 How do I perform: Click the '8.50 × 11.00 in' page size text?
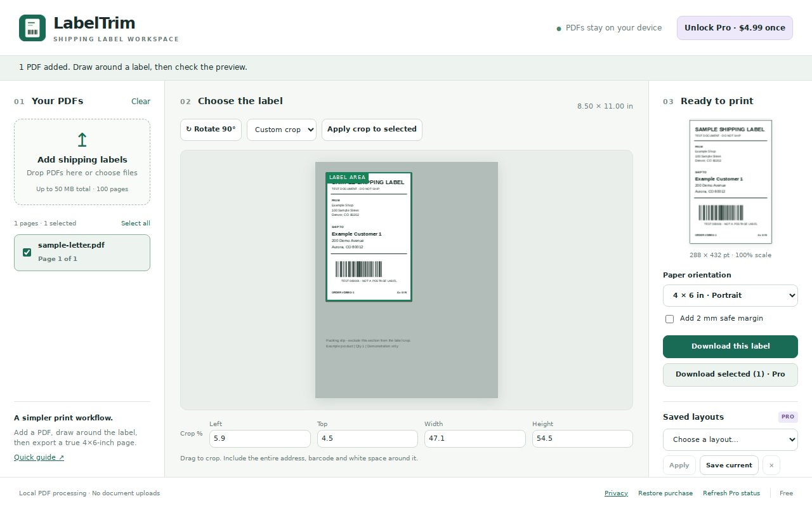point(605,106)
